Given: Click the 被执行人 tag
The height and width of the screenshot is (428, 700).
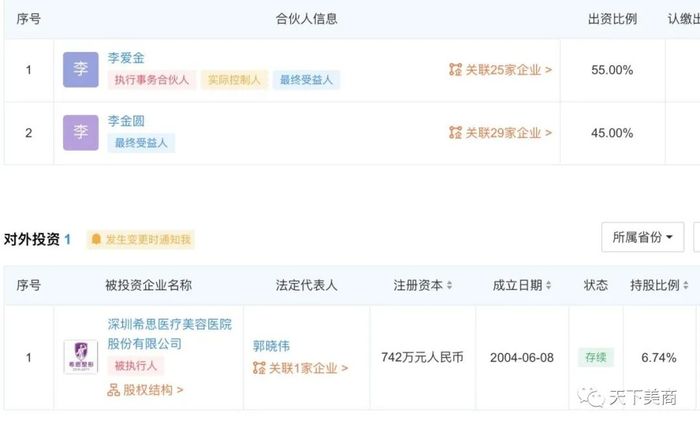Looking at the screenshot, I should 136,366.
